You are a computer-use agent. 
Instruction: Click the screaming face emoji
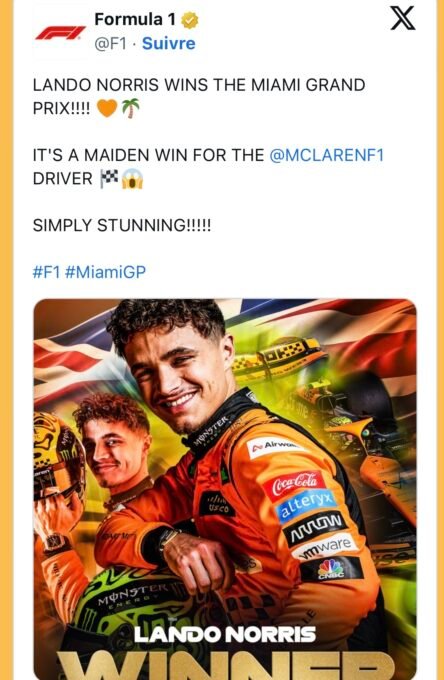132,178
